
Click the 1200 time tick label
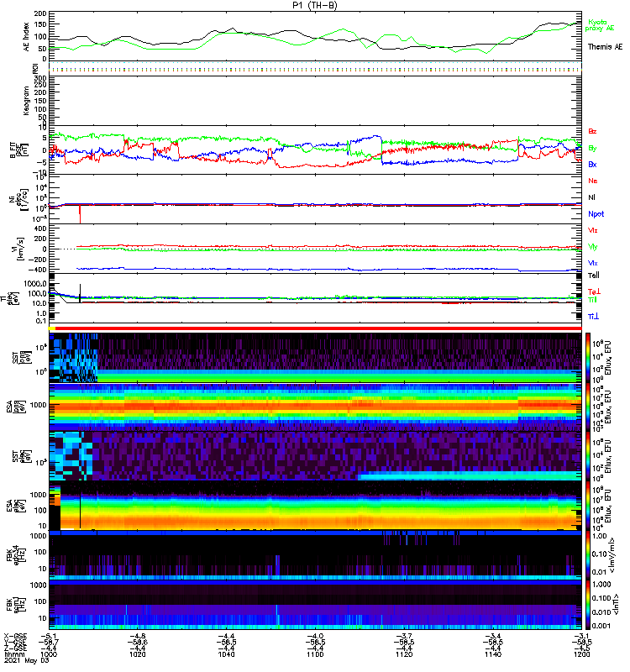[x=581, y=654]
